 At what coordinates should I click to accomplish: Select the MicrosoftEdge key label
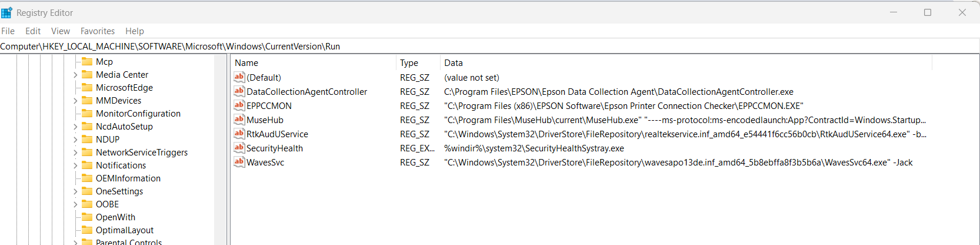pos(124,88)
